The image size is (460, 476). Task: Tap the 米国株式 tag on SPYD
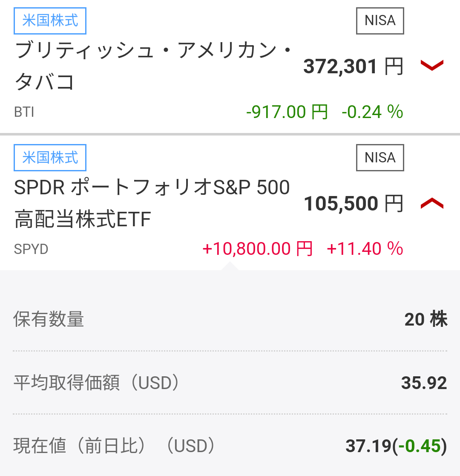point(50,158)
